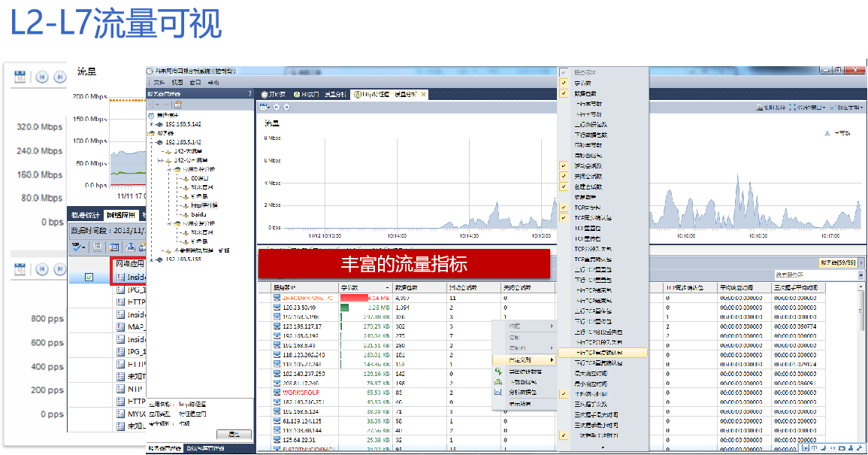Switch to the 网络应用 tab in the back window
Screen dimensions: 868x455
121,215
